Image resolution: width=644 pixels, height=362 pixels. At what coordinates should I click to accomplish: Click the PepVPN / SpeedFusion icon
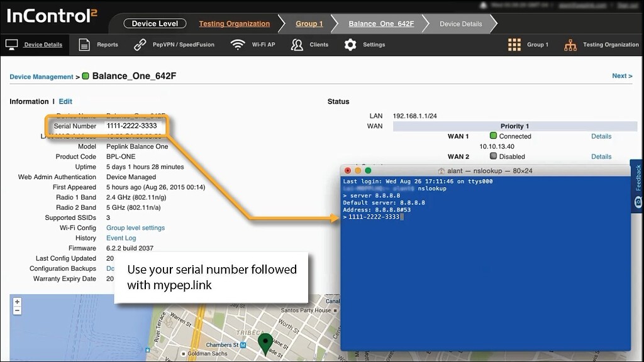click(x=141, y=45)
